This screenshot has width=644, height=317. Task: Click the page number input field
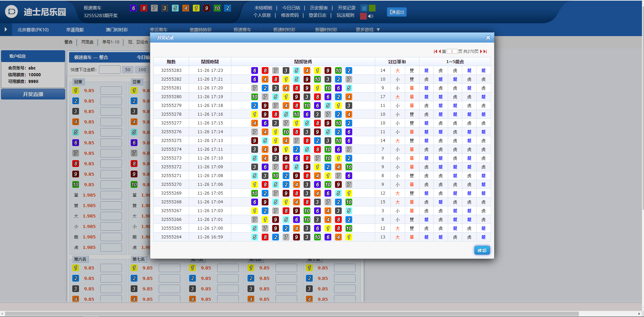click(x=452, y=52)
